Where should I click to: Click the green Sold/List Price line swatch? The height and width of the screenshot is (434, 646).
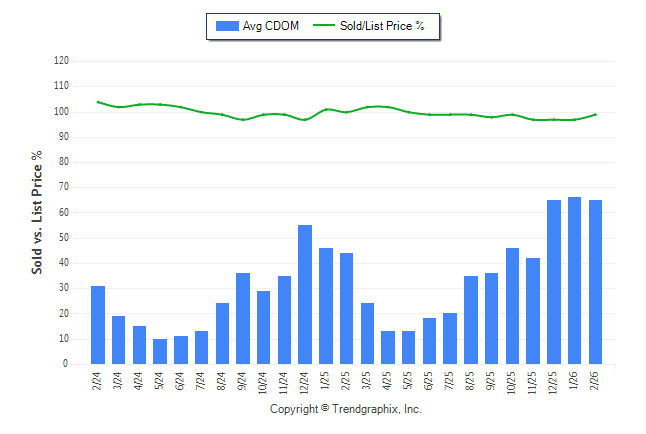[326, 26]
